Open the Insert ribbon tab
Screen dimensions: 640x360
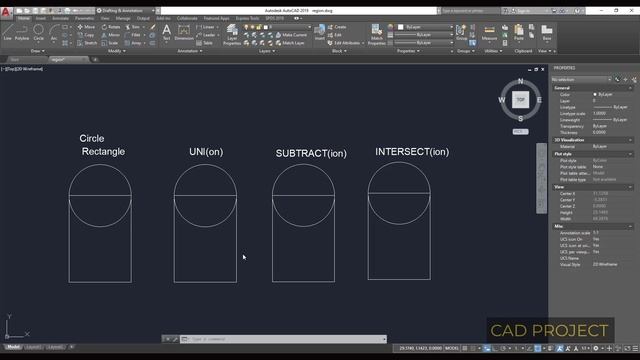pyautogui.click(x=40, y=18)
